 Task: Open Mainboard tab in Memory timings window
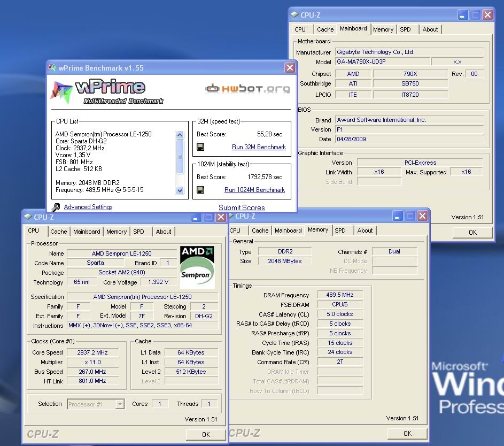click(x=288, y=230)
